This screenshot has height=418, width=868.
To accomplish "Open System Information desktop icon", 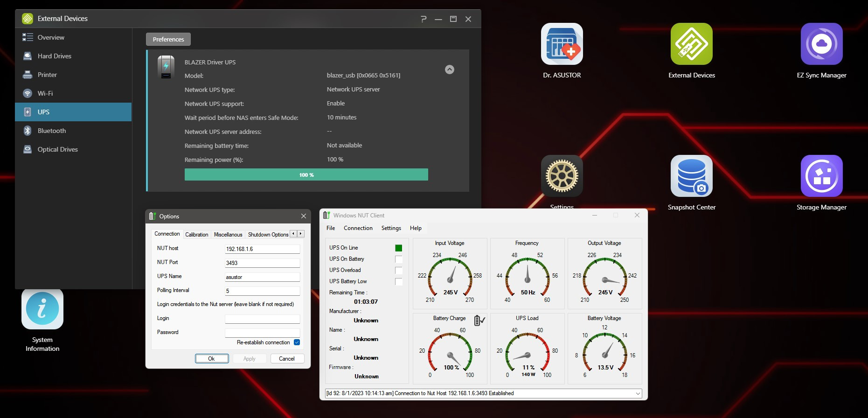I will coord(42,308).
